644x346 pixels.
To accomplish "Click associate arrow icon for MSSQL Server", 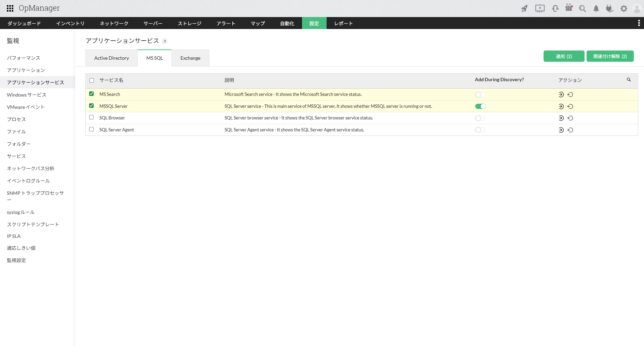I will [561, 106].
